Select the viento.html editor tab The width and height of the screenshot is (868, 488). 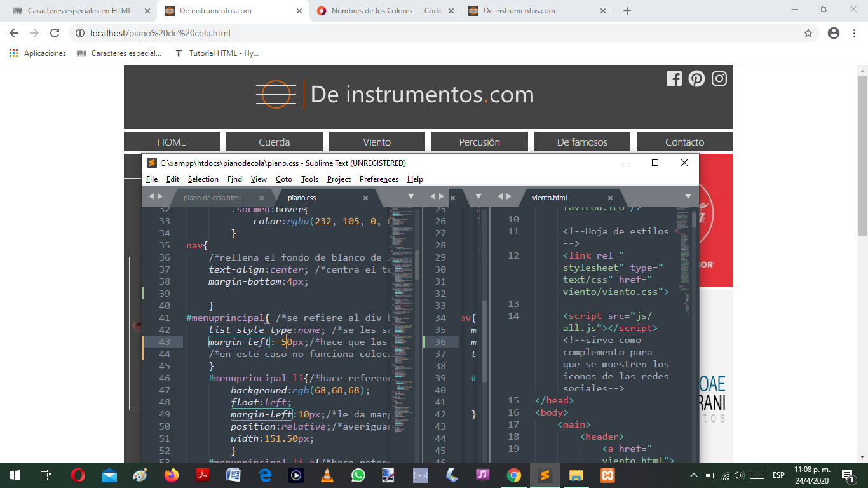pyautogui.click(x=550, y=198)
